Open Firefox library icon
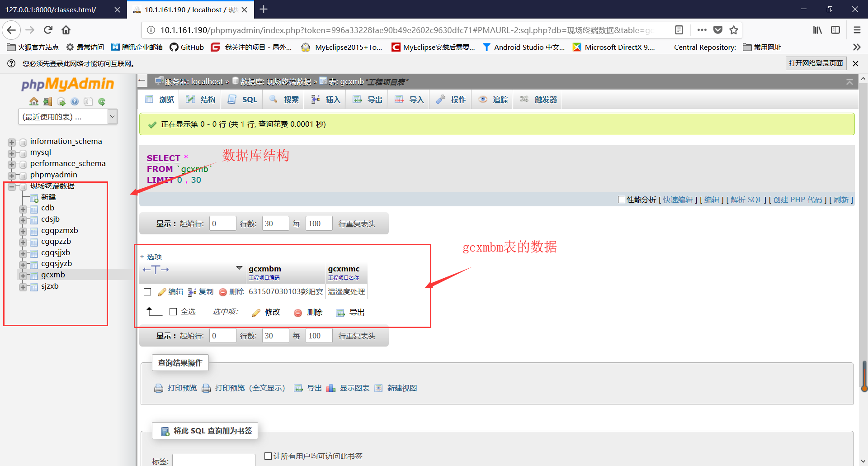The height and width of the screenshot is (466, 868). click(817, 30)
